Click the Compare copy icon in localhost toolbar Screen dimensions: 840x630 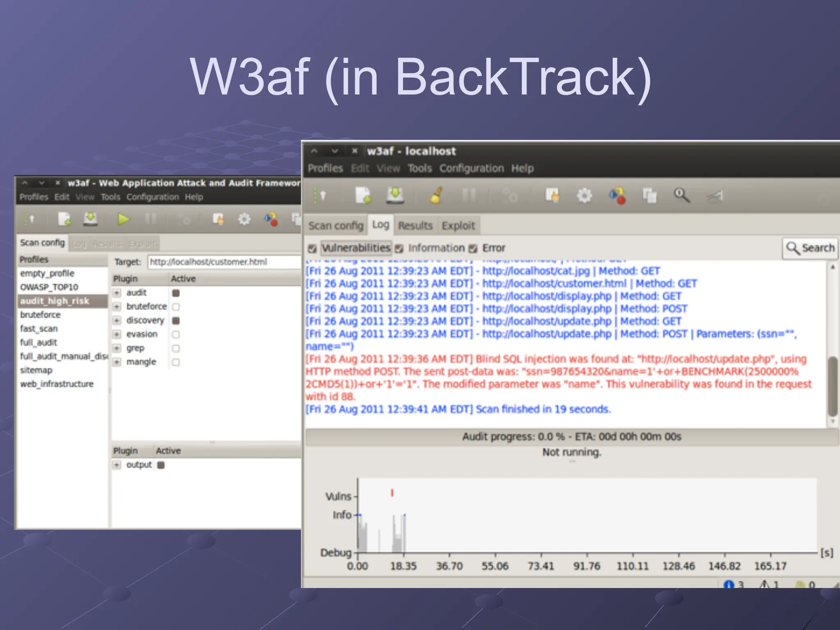tap(649, 195)
